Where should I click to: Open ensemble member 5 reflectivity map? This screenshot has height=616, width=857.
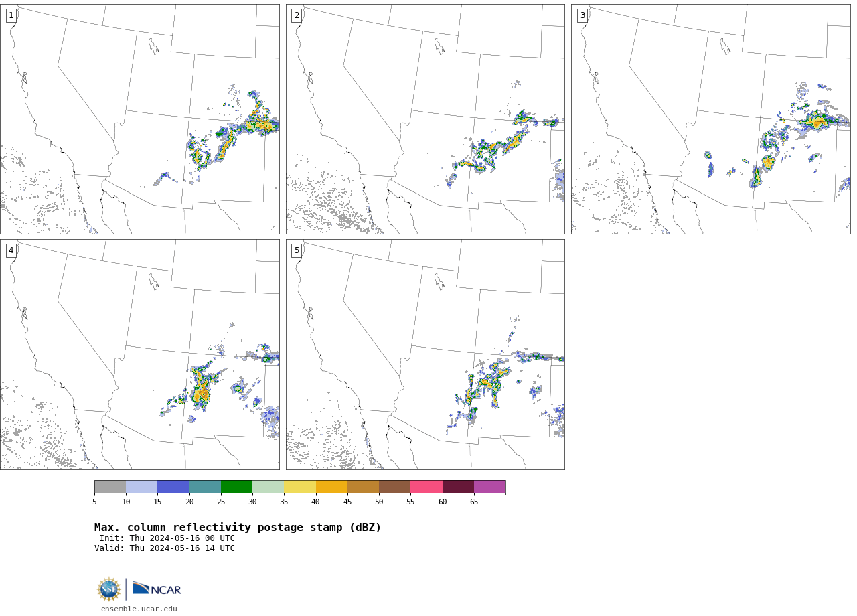click(x=425, y=354)
